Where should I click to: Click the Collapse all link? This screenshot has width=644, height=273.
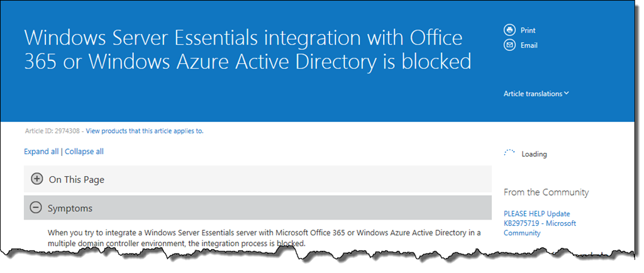(84, 152)
